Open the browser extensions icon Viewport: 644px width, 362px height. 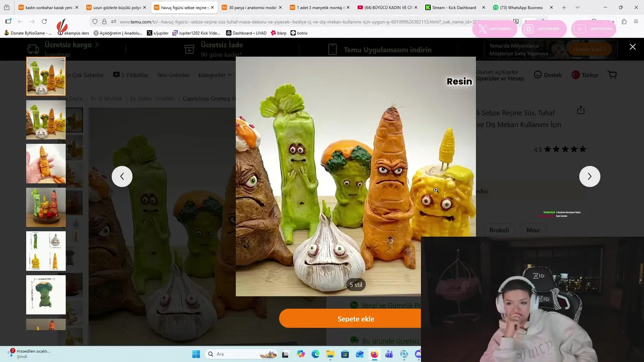pos(624,22)
